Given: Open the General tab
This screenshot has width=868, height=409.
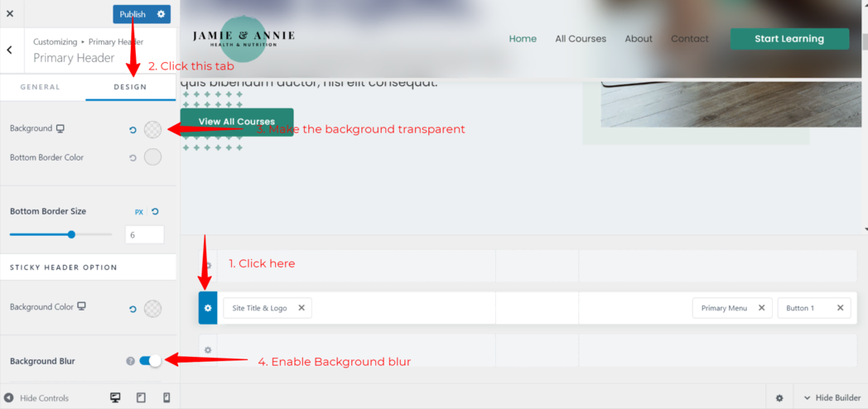Looking at the screenshot, I should click(x=41, y=87).
